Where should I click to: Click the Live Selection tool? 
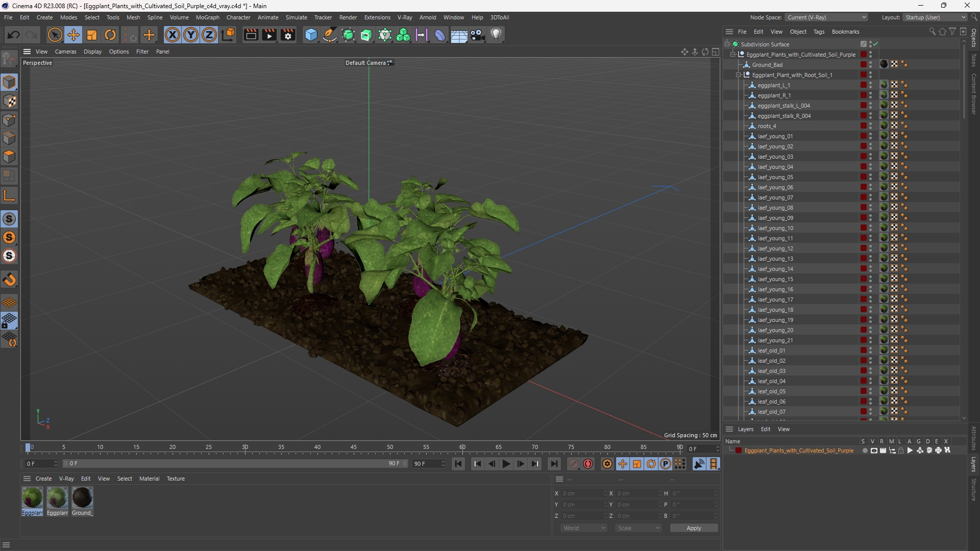55,35
